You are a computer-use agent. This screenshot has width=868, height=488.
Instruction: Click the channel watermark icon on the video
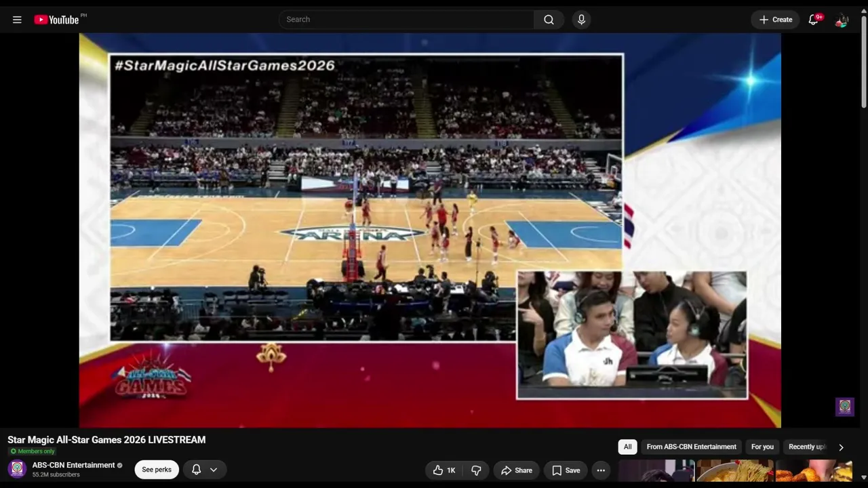pyautogui.click(x=845, y=406)
